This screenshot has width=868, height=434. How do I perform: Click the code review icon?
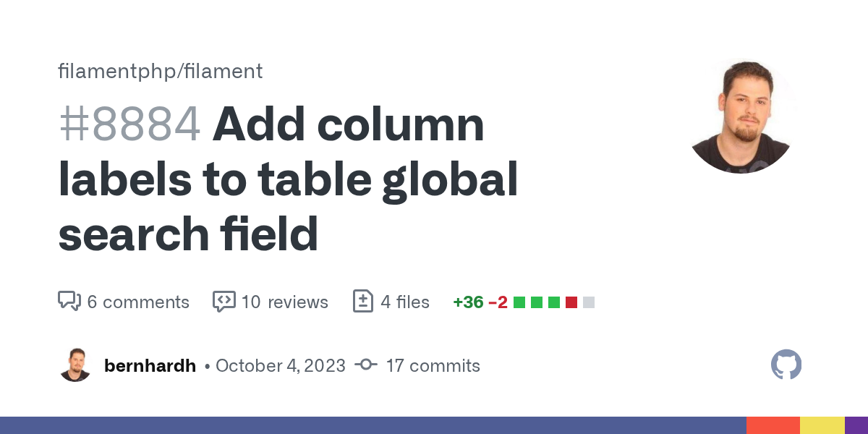[224, 302]
